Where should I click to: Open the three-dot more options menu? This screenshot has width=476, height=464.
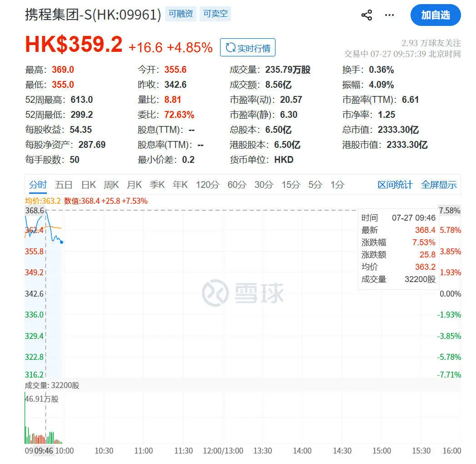(x=389, y=15)
